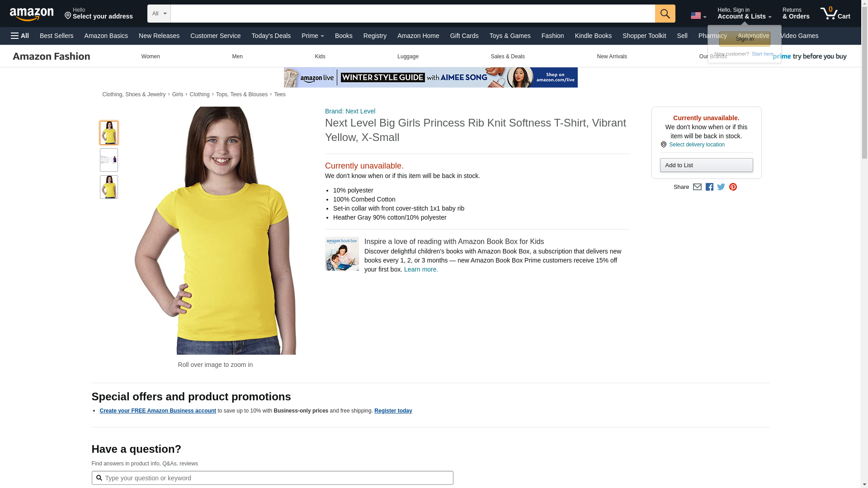Click the Add to List button
Screen dimensions: 868x488
[x=706, y=165]
